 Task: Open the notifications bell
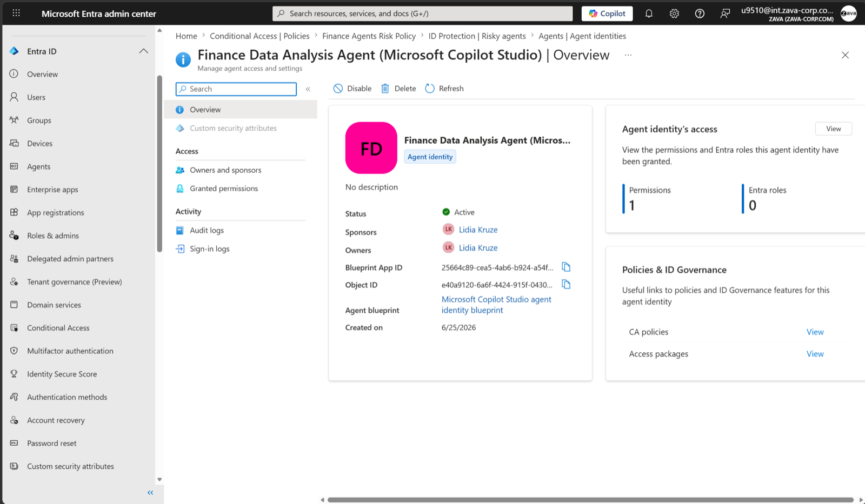point(649,14)
